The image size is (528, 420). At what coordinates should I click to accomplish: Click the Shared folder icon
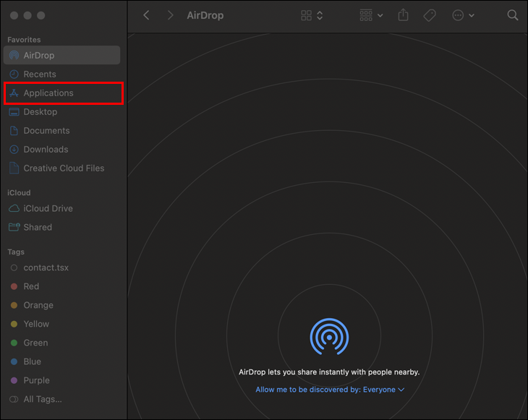[x=14, y=227]
